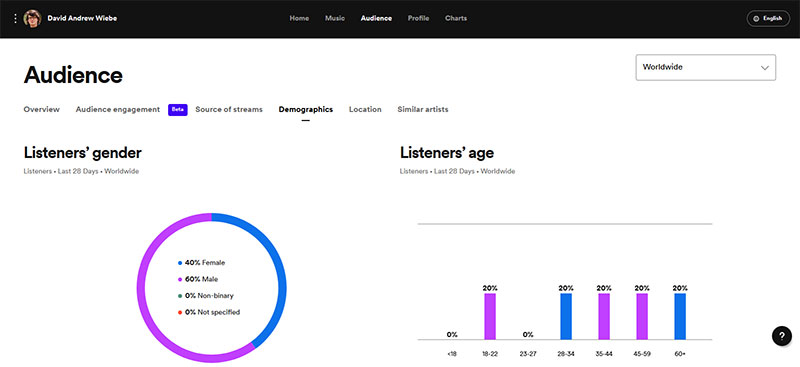Click the Listeners' gender heading
The image size is (800, 367).
(83, 153)
